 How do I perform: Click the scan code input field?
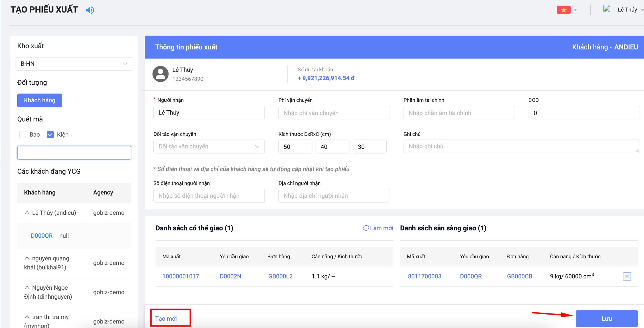74,153
